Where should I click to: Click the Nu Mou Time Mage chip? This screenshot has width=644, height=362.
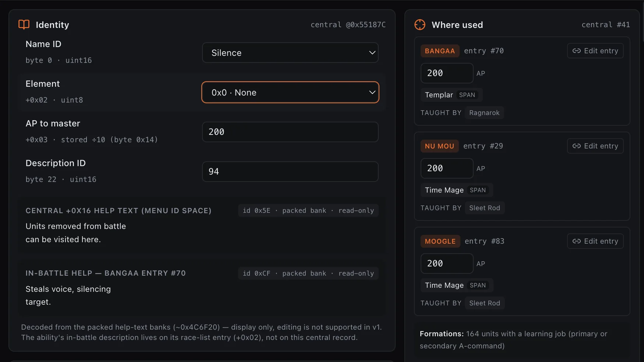456,190
